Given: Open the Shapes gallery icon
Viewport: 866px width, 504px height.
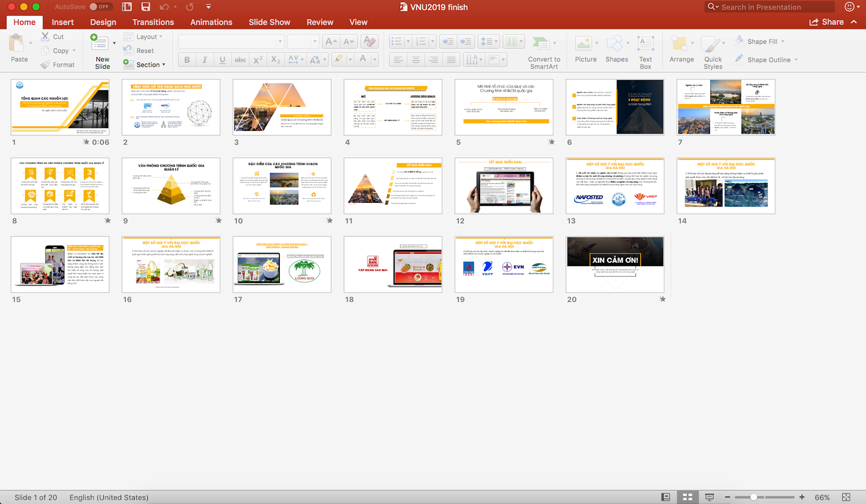Looking at the screenshot, I should pos(615,49).
